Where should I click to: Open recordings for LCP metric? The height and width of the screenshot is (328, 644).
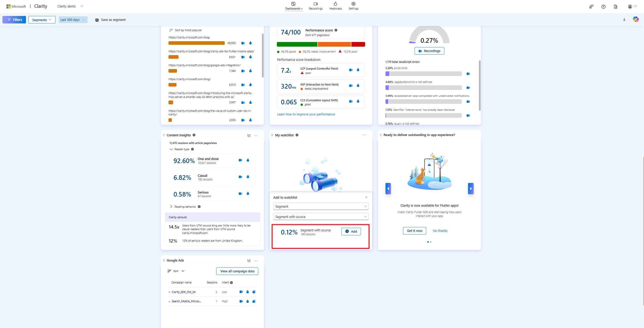351,70
